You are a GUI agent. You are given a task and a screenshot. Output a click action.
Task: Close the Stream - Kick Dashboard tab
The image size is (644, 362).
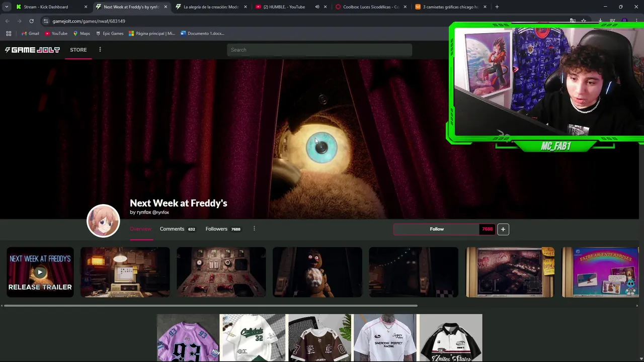pyautogui.click(x=86, y=7)
